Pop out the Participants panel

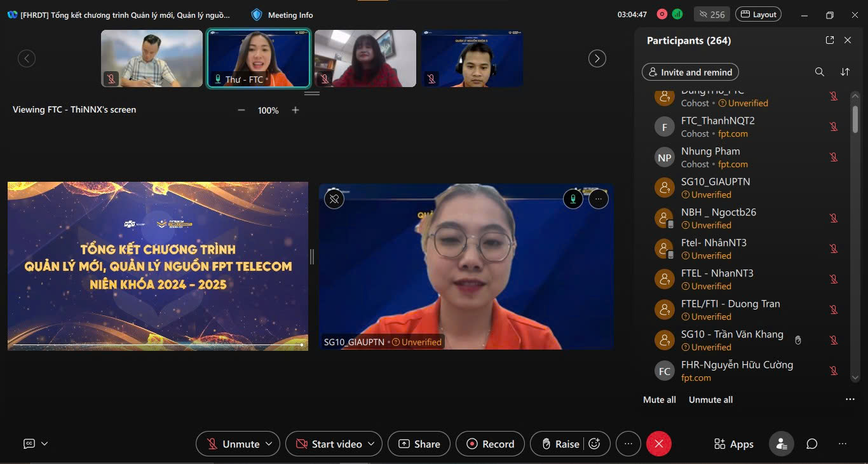point(830,40)
